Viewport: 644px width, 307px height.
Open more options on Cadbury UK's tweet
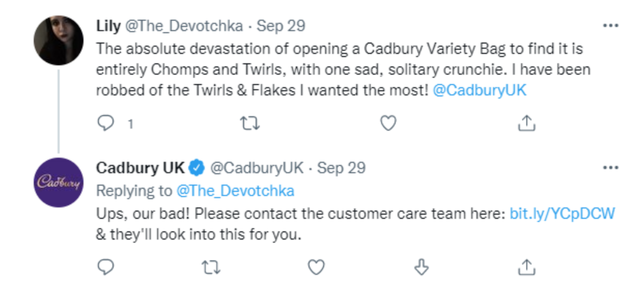611,168
